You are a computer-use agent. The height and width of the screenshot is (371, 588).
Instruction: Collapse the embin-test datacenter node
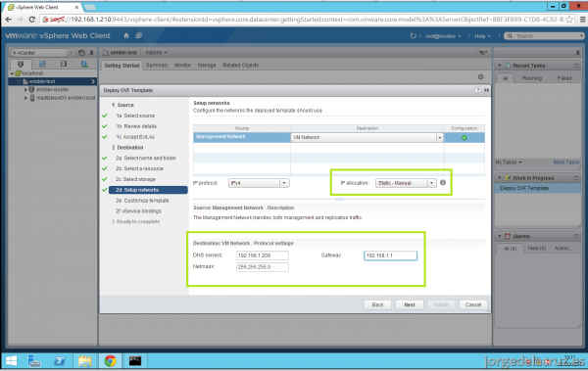pyautogui.click(x=19, y=81)
